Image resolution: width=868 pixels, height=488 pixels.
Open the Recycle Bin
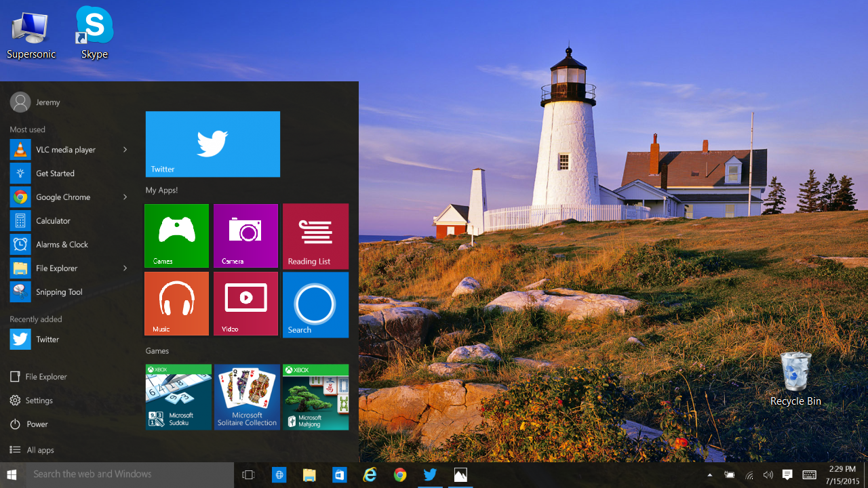point(795,373)
